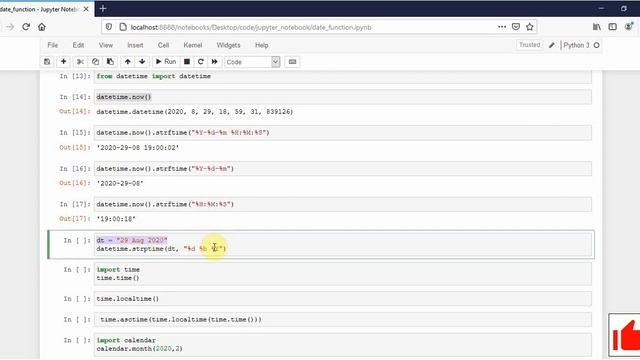Move selected cell down arrow
Image resolution: width=640 pixels, height=360 pixels.
point(142,62)
